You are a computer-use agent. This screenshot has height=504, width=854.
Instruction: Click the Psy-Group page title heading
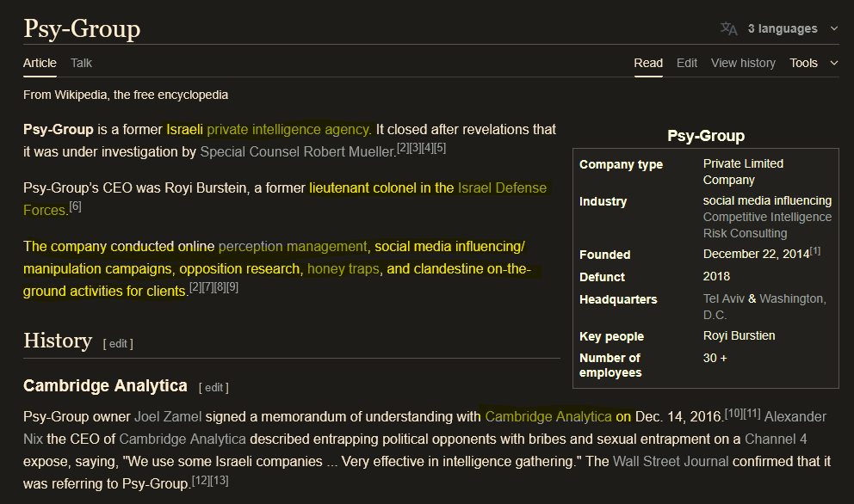(x=82, y=28)
